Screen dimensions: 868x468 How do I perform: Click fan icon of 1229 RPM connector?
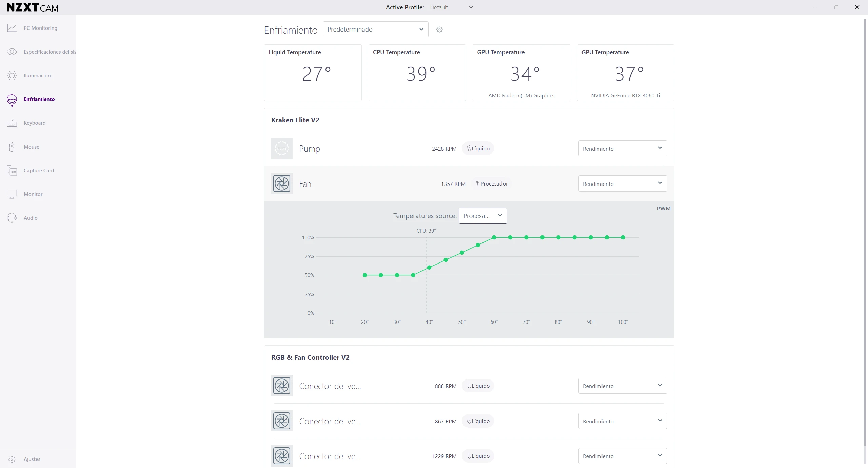282,456
